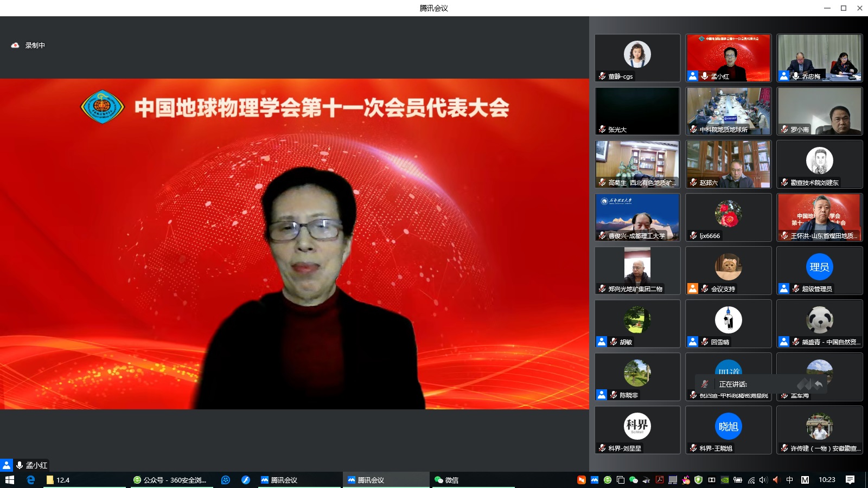Image resolution: width=868 pixels, height=488 pixels.
Task: Switch to 微信 taskbar button
Action: tap(473, 480)
